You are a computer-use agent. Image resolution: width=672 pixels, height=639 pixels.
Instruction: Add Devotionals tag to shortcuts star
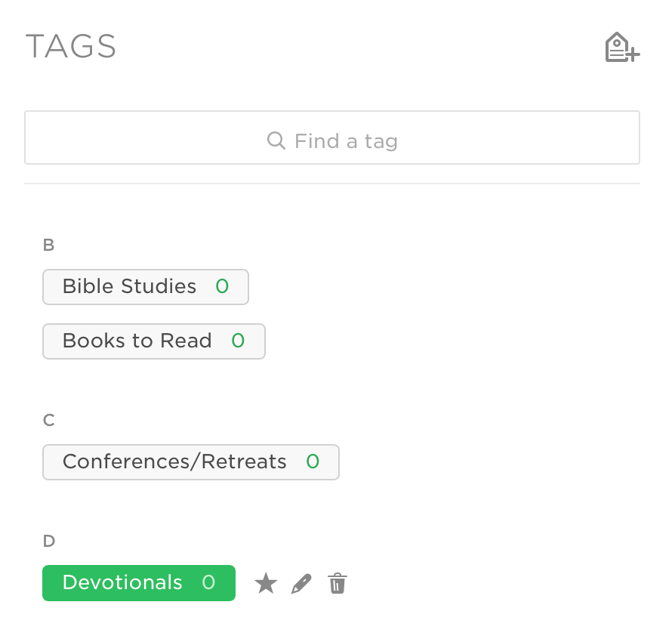(x=266, y=583)
